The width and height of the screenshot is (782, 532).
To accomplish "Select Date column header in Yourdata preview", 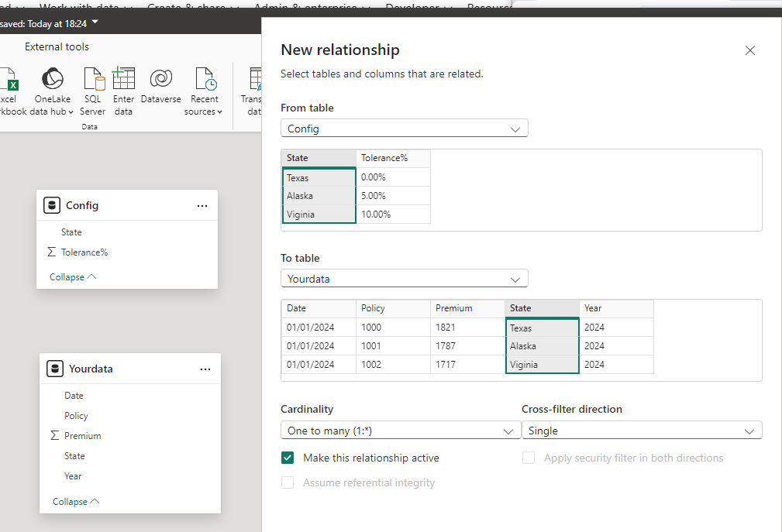I will click(319, 308).
